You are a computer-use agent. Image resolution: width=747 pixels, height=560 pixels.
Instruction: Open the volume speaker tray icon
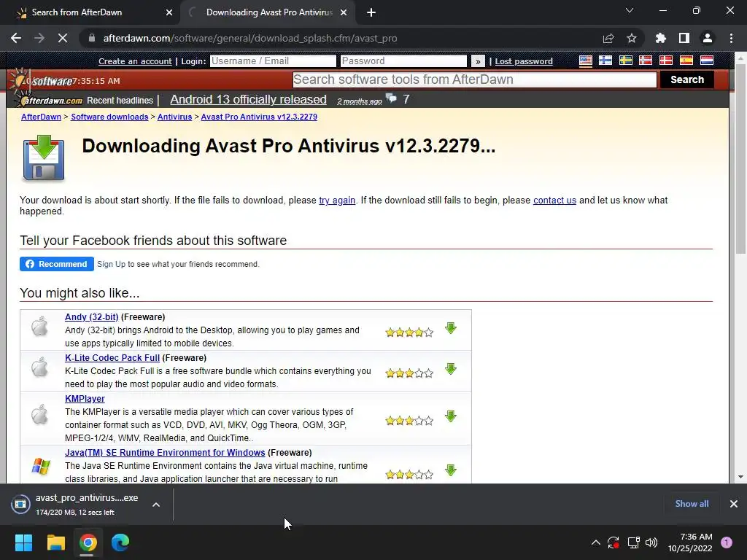point(651,542)
